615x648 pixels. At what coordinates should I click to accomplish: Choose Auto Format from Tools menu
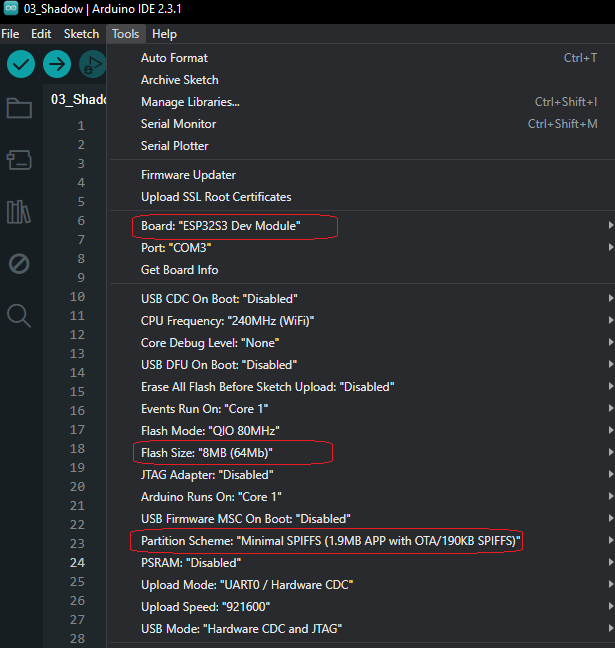[x=362, y=58]
